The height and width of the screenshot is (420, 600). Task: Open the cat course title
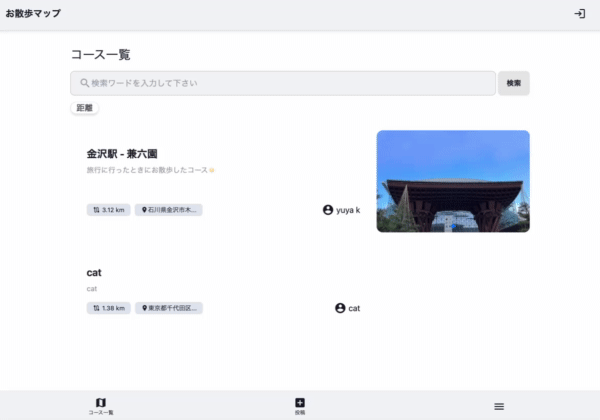click(94, 273)
